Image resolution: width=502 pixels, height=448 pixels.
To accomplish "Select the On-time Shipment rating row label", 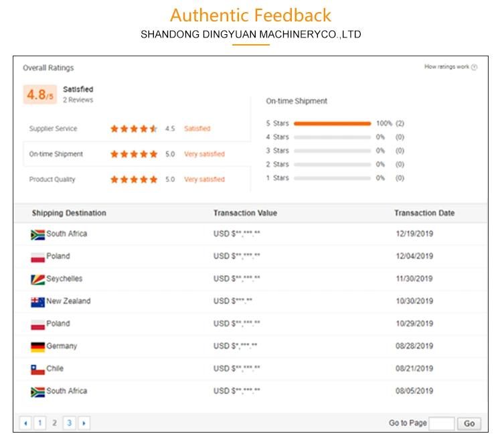I will coord(56,154).
